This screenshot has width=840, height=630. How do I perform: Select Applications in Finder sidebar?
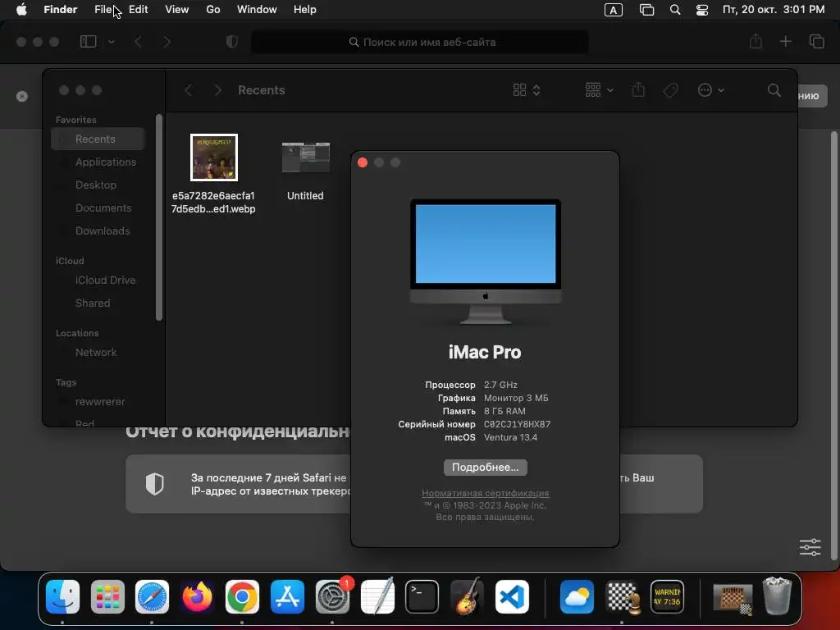coord(98,162)
